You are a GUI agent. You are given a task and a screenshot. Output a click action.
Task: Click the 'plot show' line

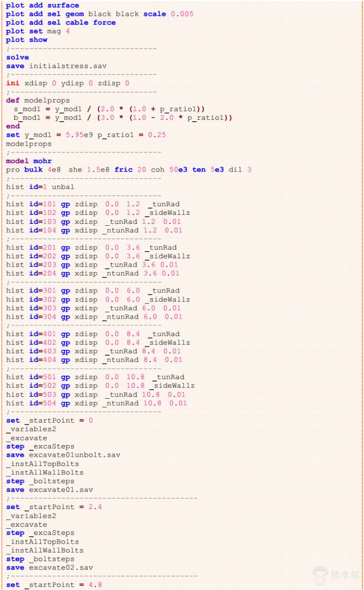tap(26, 40)
